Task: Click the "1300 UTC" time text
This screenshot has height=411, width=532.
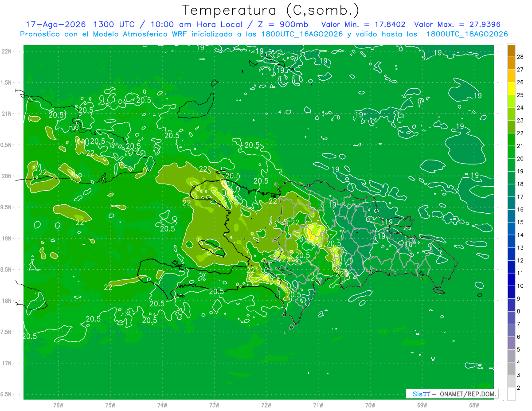Action: 114,24
